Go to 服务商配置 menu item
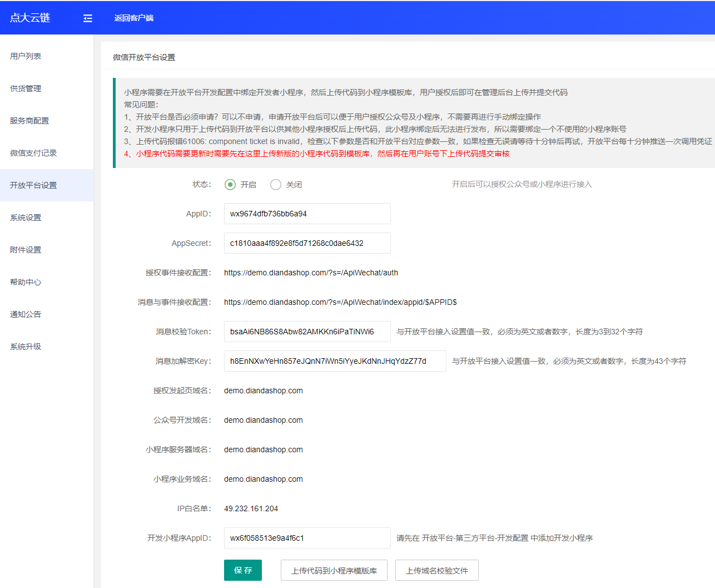This screenshot has height=588, width=715. tap(47, 121)
